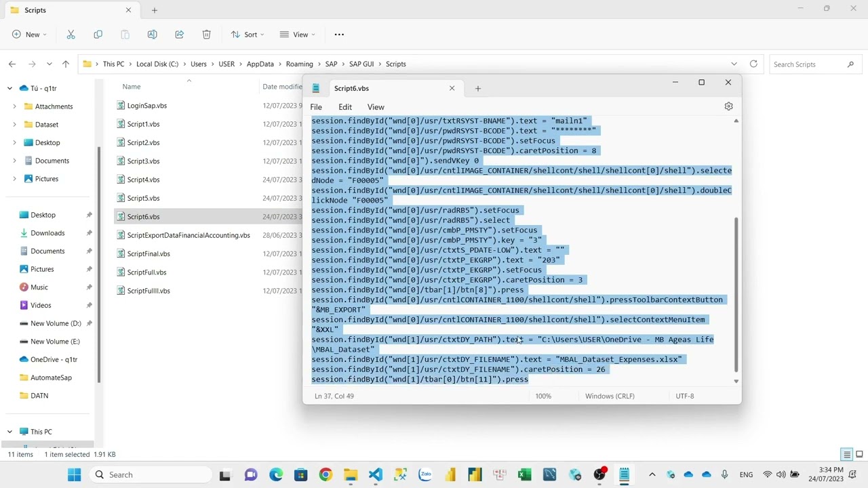868x488 pixels.
Task: Open the Notepad Edit menu
Action: pyautogui.click(x=345, y=107)
